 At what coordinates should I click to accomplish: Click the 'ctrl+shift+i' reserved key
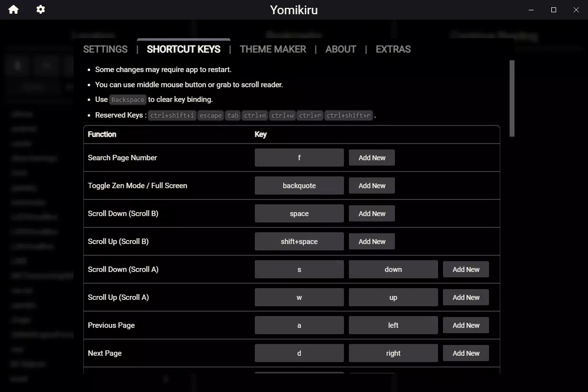click(172, 116)
